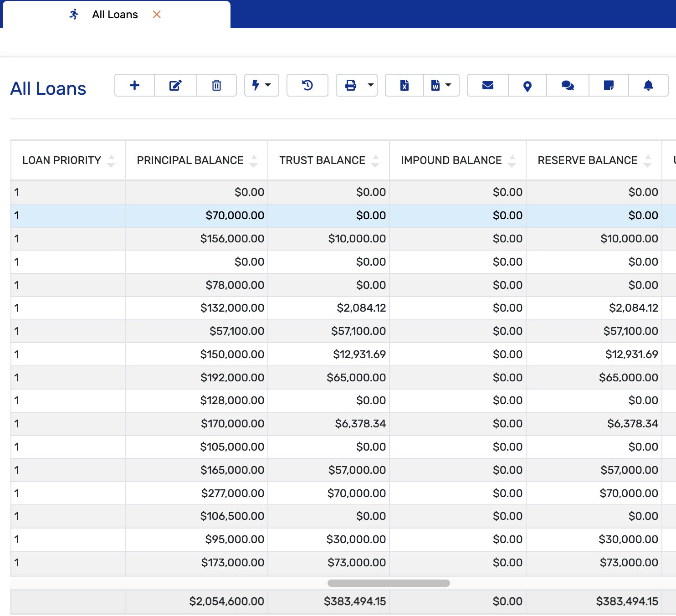Switch to the All Loans tab
Viewport: 676px width, 616px height.
tap(114, 14)
